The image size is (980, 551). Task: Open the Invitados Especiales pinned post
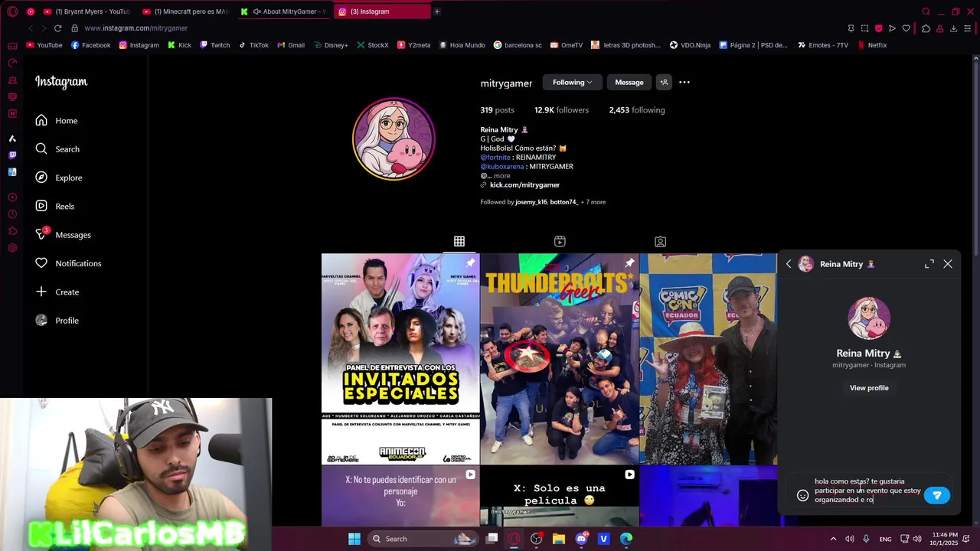point(400,359)
